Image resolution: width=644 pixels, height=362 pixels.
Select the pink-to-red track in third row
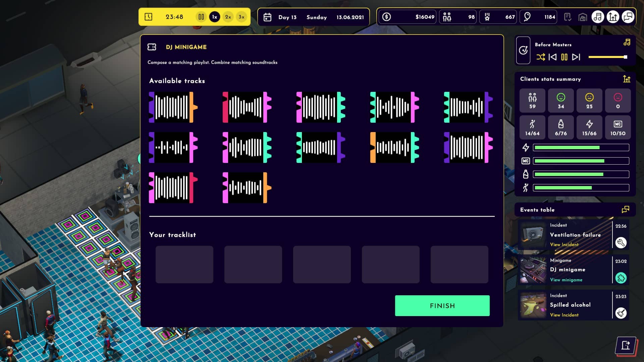click(x=173, y=188)
